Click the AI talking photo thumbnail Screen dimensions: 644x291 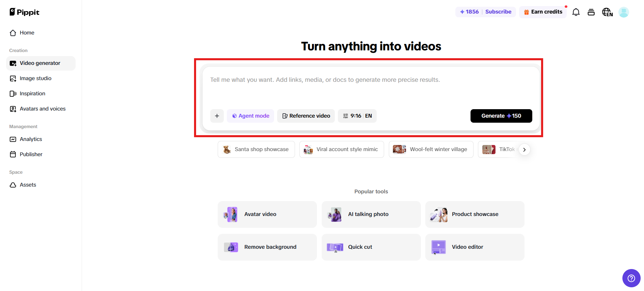335,214
